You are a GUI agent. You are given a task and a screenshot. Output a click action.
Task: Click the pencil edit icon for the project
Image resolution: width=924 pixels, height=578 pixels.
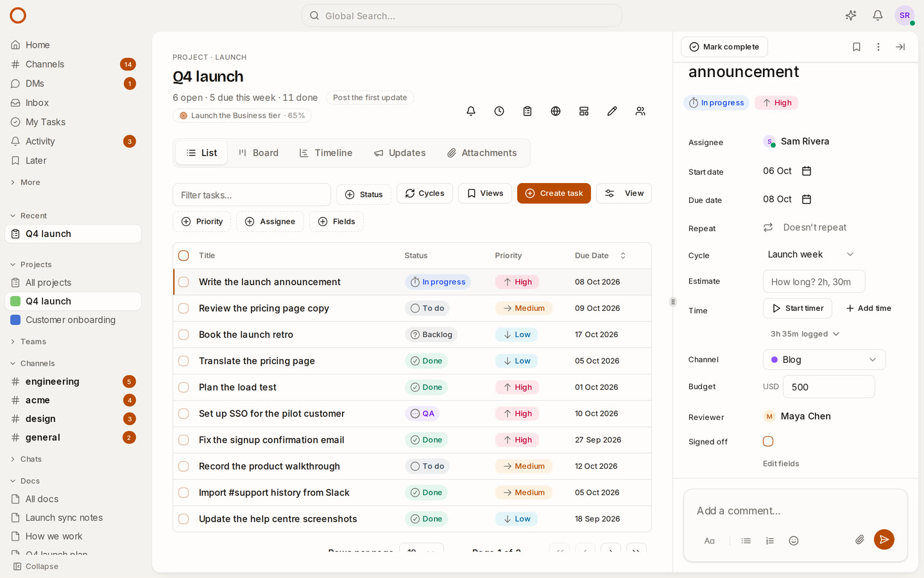click(x=612, y=111)
